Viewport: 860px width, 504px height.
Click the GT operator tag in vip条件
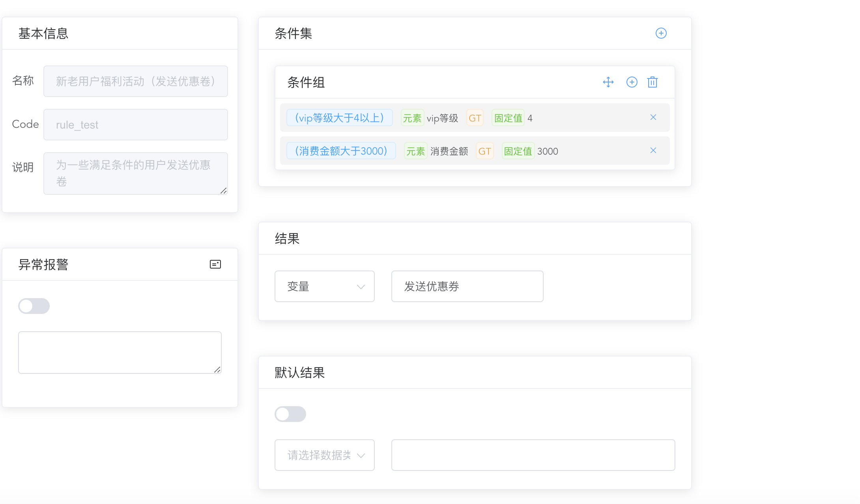tap(475, 118)
